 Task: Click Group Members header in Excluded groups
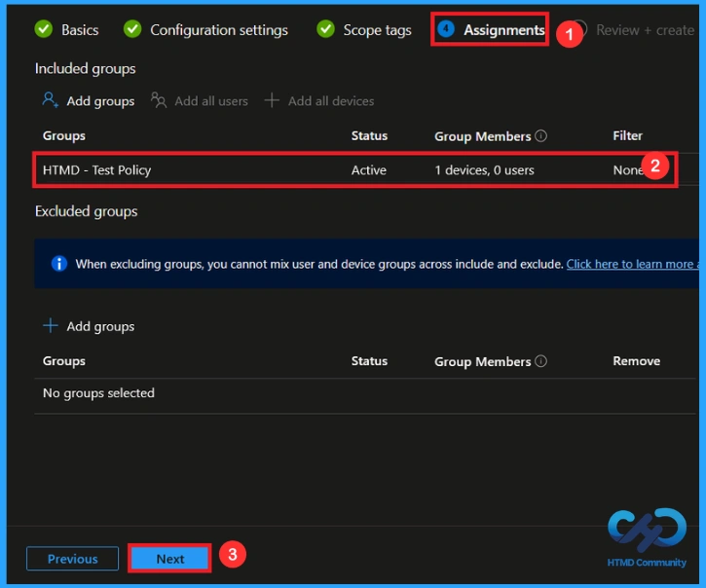[x=483, y=361]
